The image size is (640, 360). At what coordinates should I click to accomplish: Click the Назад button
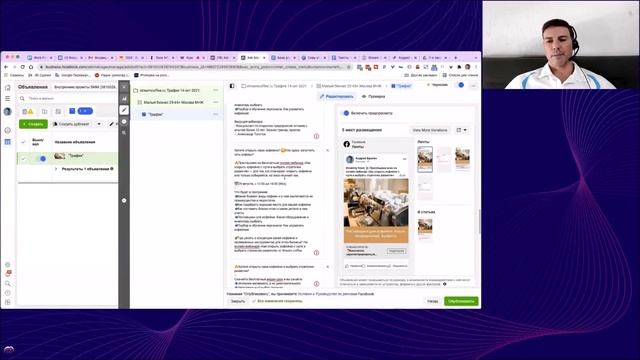coord(432,301)
